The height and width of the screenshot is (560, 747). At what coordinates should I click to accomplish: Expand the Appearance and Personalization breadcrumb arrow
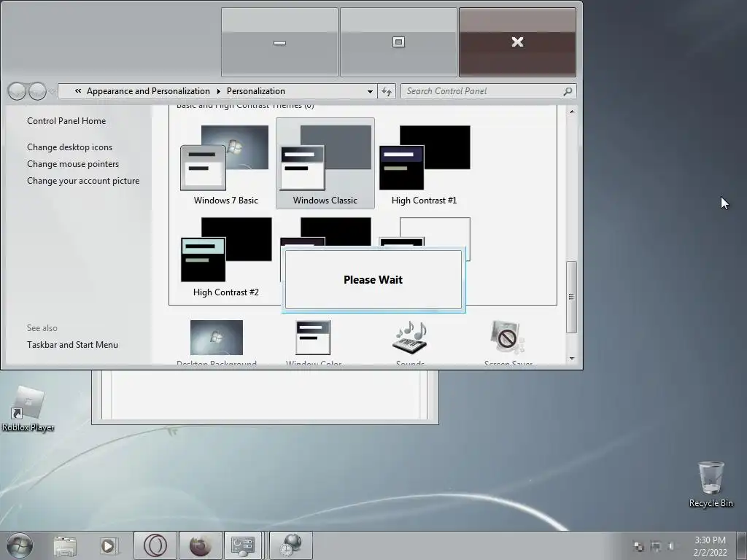click(219, 91)
